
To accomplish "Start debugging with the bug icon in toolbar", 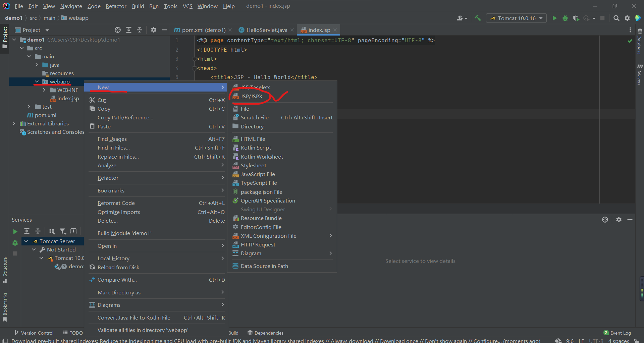I will [565, 18].
